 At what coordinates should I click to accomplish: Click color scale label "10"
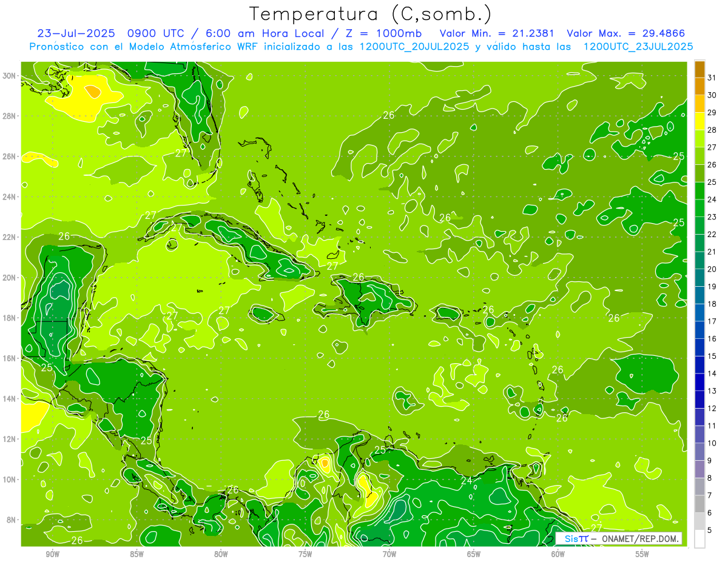coord(712,443)
